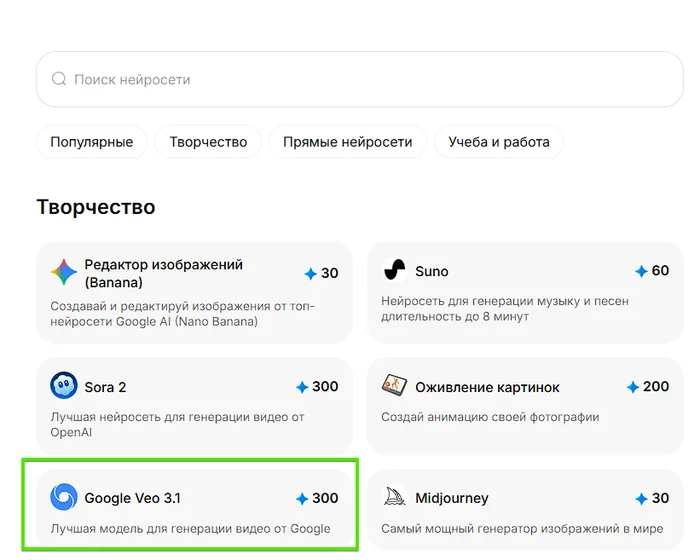
Task: Switch to the Творчество category tab
Action: coord(208,142)
